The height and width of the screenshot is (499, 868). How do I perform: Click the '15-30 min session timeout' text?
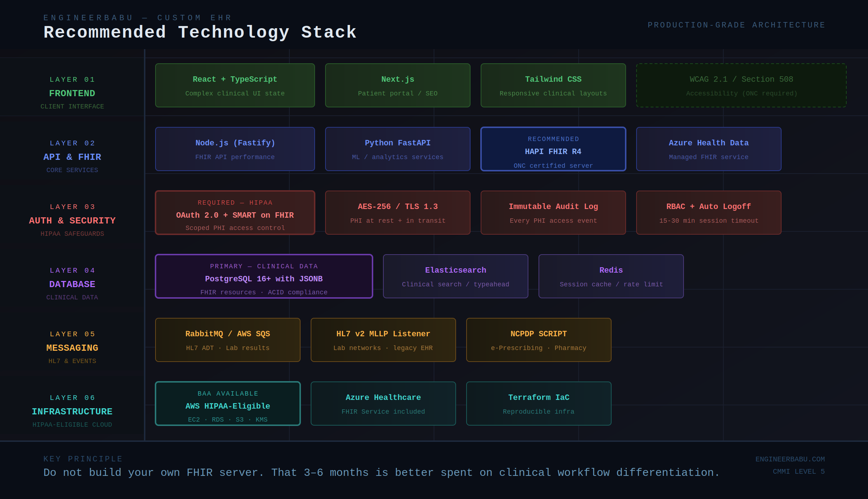(x=709, y=221)
